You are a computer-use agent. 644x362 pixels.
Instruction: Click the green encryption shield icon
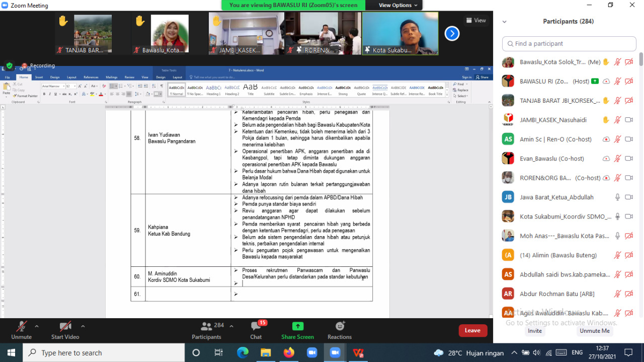9,65
